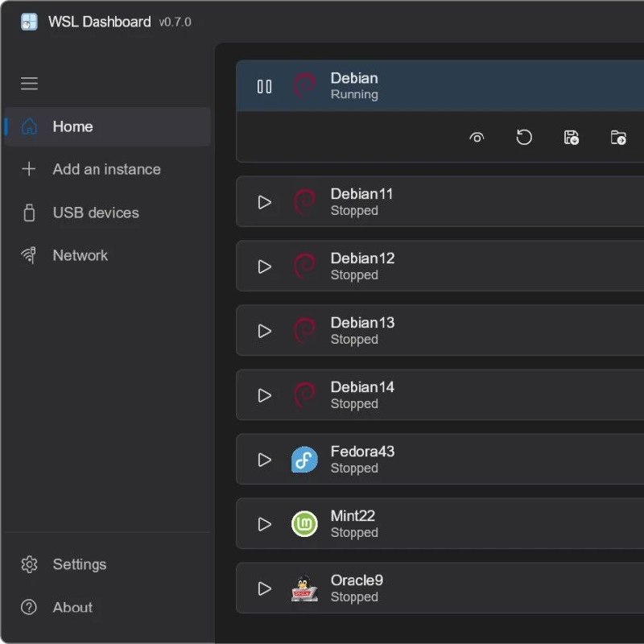Viewport: 644px width, 644px height.
Task: Start the Mint22 instance
Action: [264, 524]
